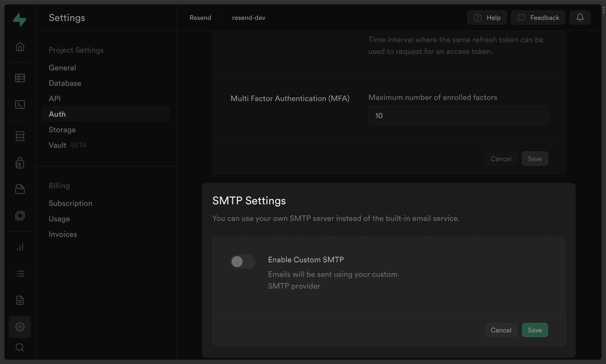Open the Table Editor from the sidebar

20,78
